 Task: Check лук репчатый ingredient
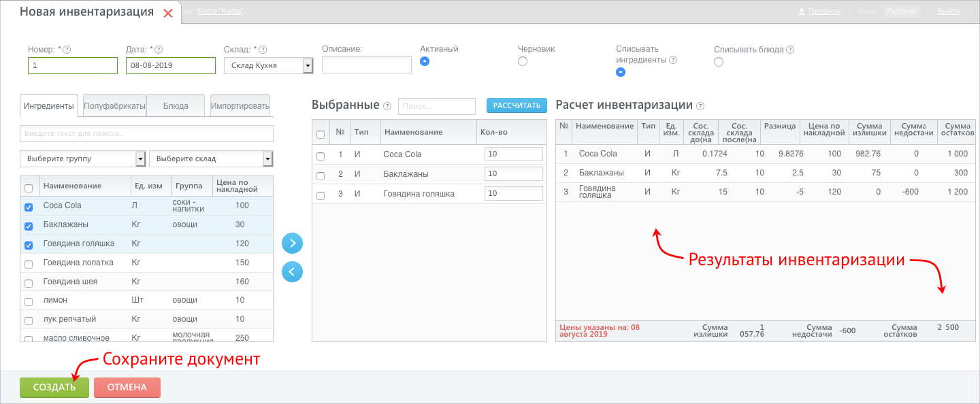coord(29,321)
